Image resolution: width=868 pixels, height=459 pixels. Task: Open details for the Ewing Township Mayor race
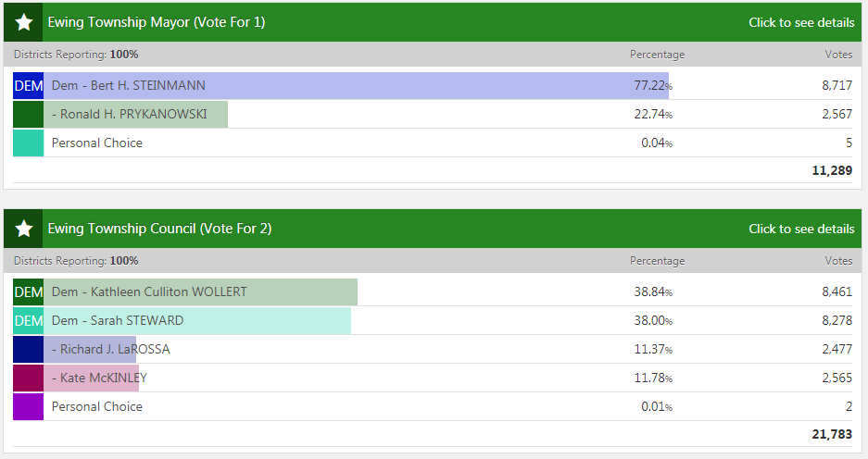pos(801,22)
